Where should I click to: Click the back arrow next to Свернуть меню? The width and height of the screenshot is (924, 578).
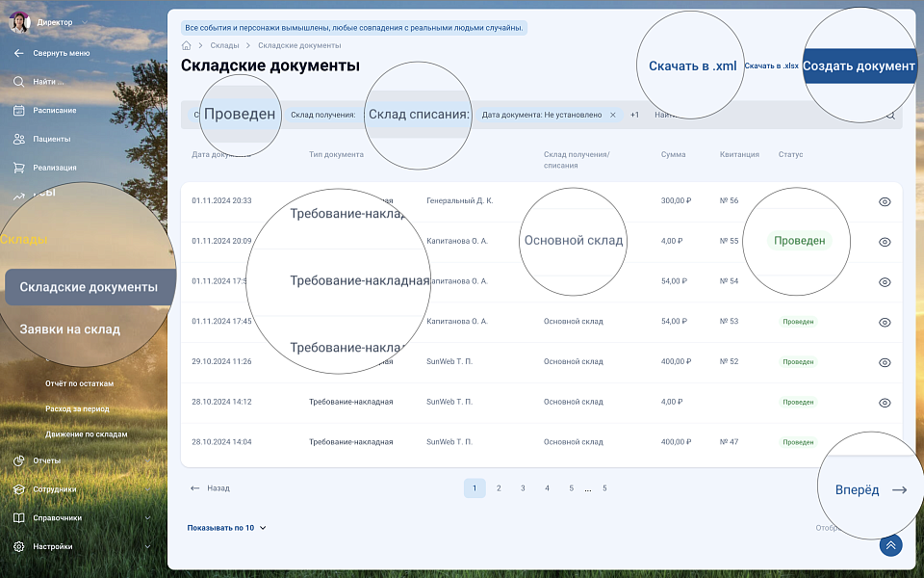(x=19, y=53)
